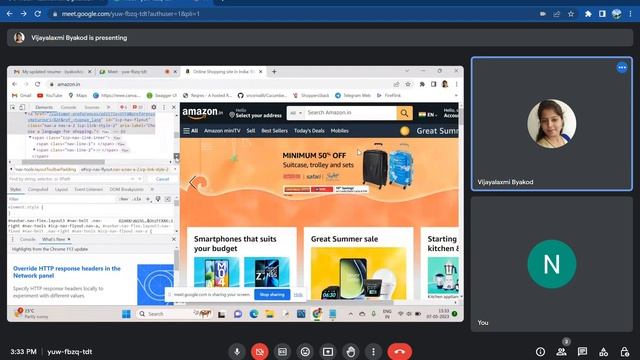Click 'Sell' in Amazon nav bar
This screenshot has height=360, width=640.
(251, 131)
